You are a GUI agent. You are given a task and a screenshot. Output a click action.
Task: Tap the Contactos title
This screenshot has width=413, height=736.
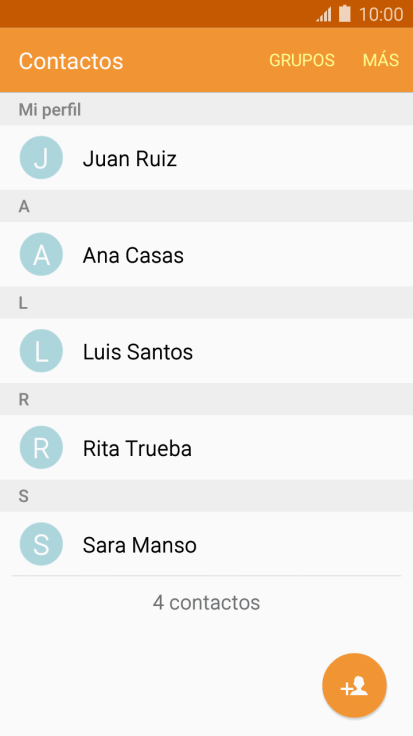(x=71, y=61)
